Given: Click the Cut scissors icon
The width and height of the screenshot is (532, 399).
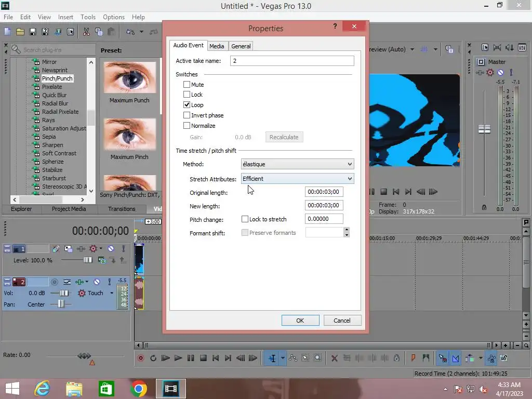Looking at the screenshot, I should click(86, 32).
